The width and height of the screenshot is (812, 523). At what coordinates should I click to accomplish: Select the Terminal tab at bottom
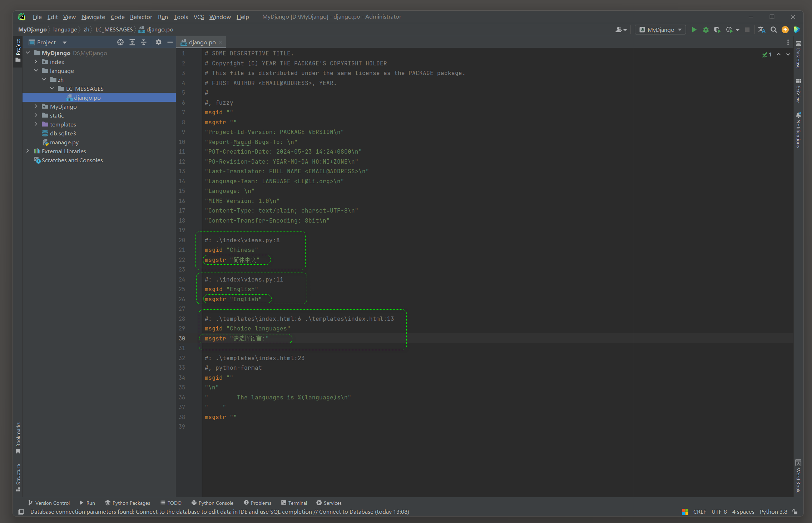(x=296, y=503)
